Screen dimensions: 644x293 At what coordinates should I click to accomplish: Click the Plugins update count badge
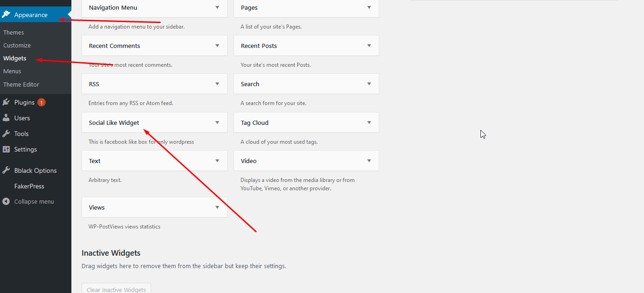[x=41, y=102]
